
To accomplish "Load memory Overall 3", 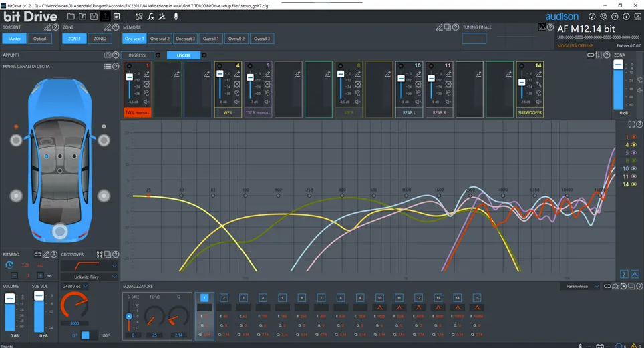I will point(262,39).
